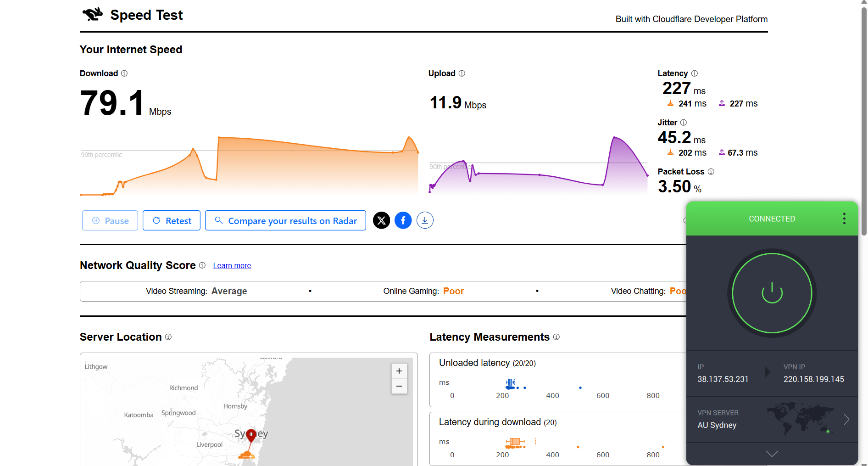Image resolution: width=868 pixels, height=466 pixels.
Task: Show the Latency info tooltip
Action: [x=694, y=73]
